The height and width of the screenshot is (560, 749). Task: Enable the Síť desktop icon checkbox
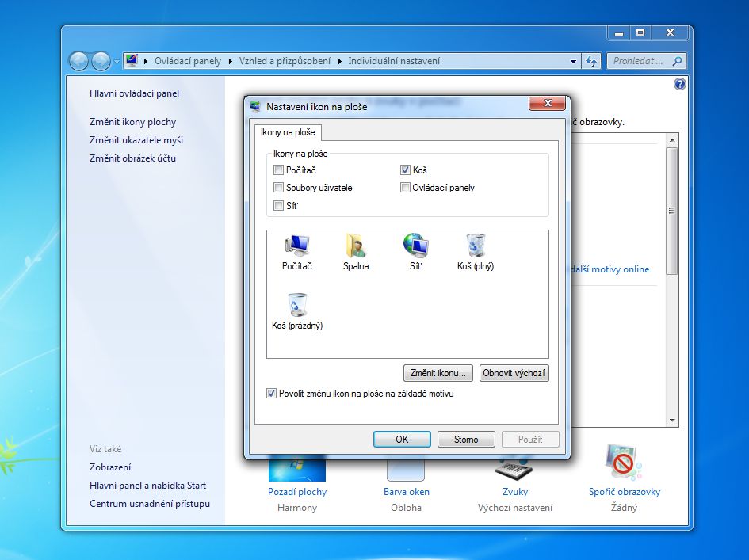point(278,206)
